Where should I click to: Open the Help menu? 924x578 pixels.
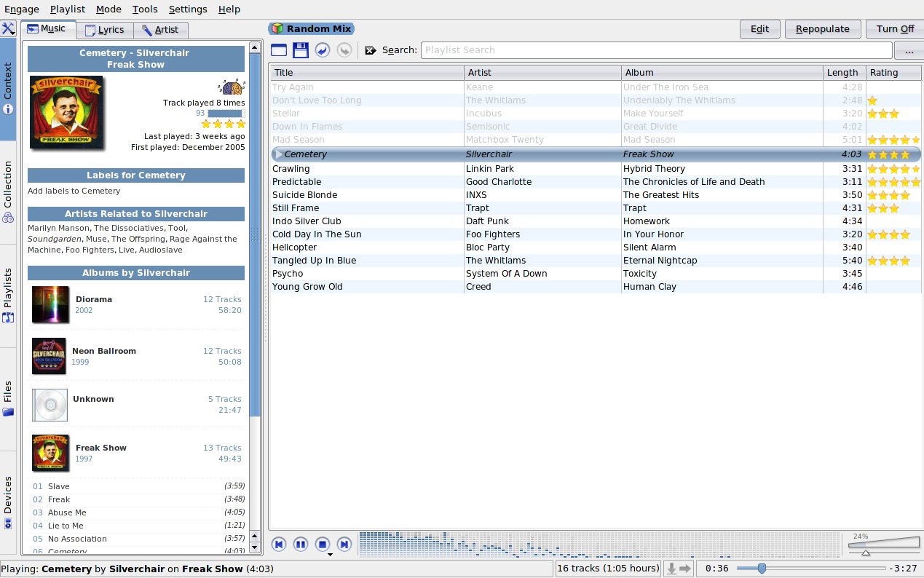pos(229,9)
